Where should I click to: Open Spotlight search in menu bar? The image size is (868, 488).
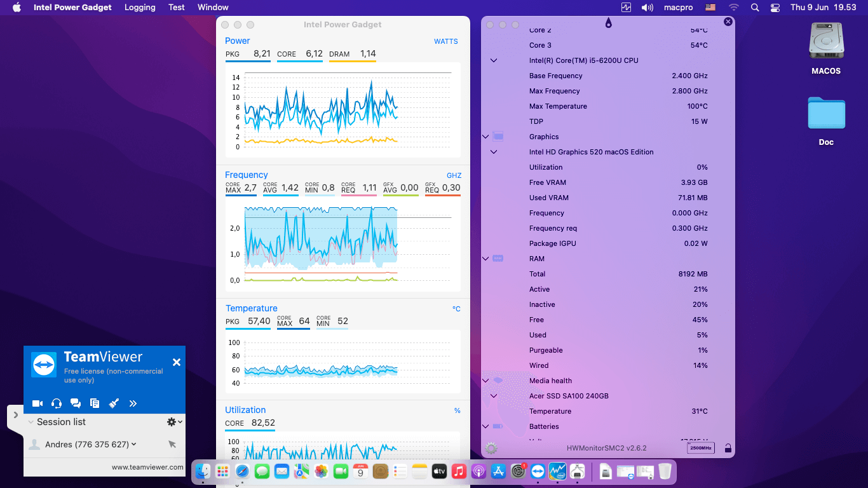[755, 8]
